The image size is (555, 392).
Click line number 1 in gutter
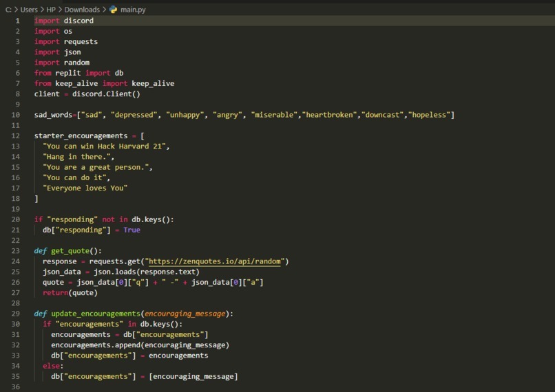point(17,21)
